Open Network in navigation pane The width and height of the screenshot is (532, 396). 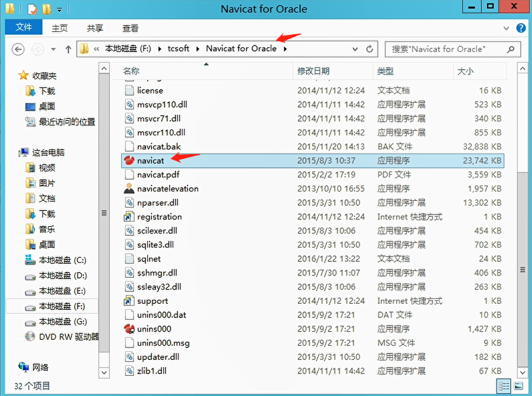pos(33,367)
